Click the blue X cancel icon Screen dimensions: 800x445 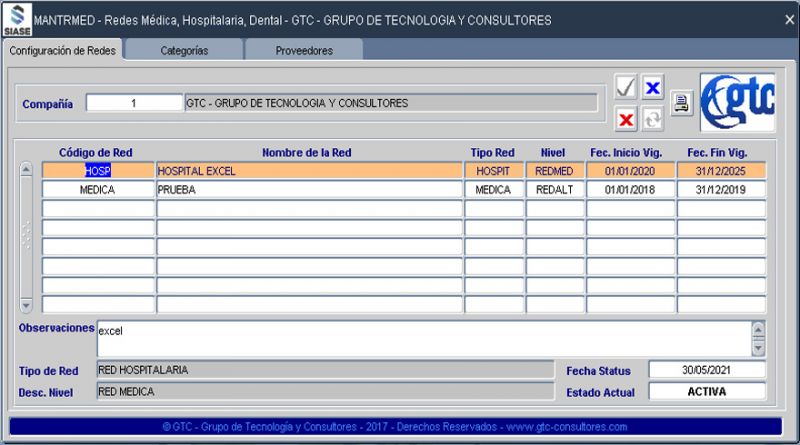[652, 88]
